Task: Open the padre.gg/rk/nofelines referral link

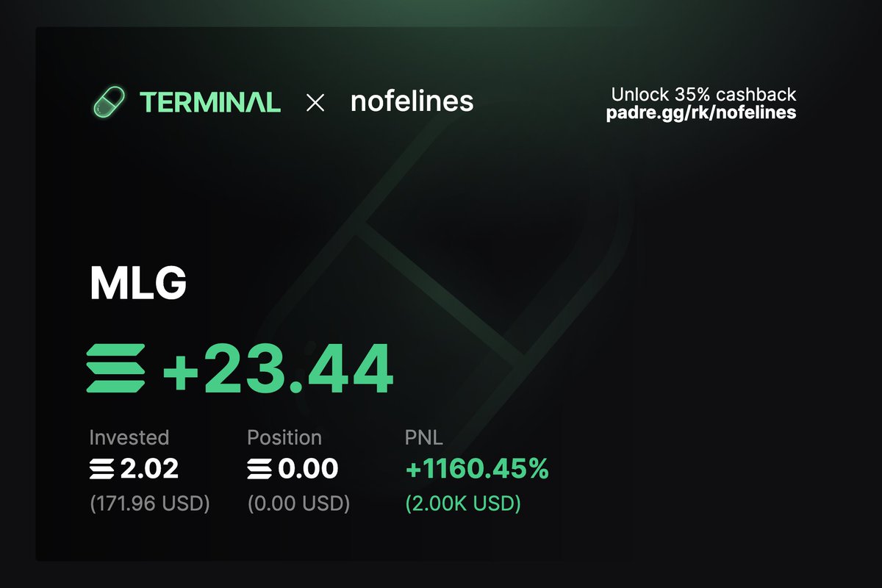Action: 700,113
